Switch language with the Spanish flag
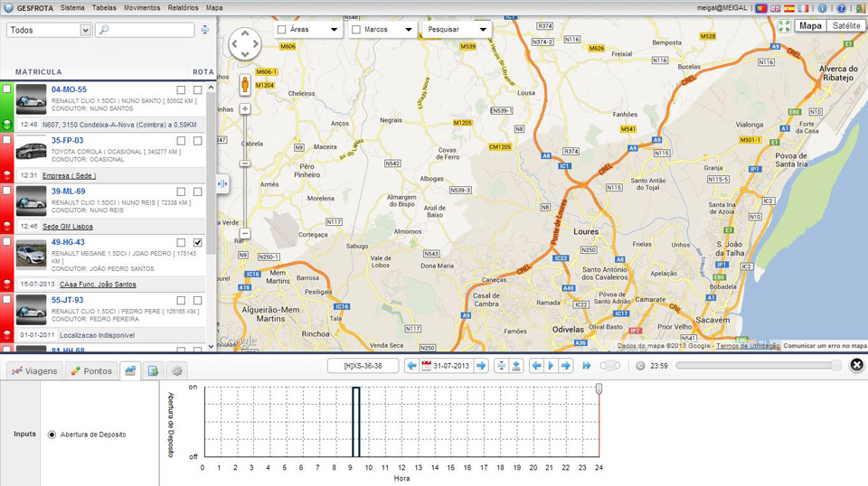868x486 pixels. pyautogui.click(x=788, y=8)
